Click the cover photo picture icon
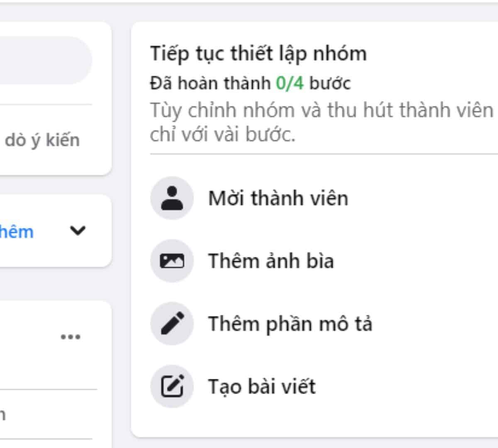 click(172, 261)
